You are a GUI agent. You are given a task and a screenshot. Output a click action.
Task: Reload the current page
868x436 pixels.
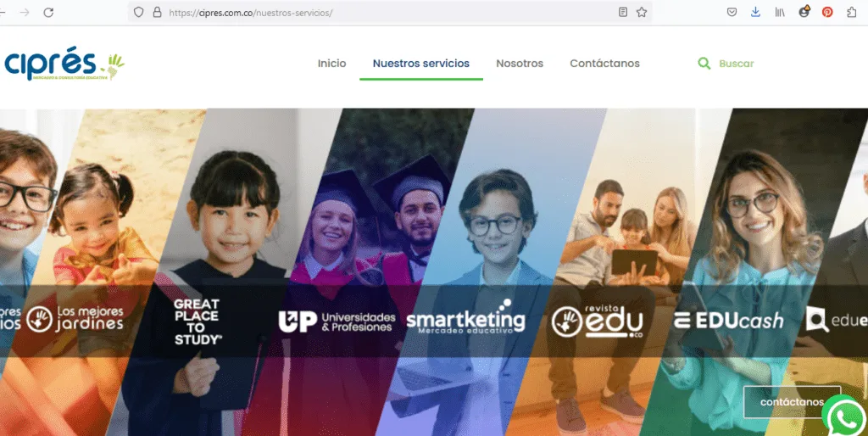click(x=48, y=12)
